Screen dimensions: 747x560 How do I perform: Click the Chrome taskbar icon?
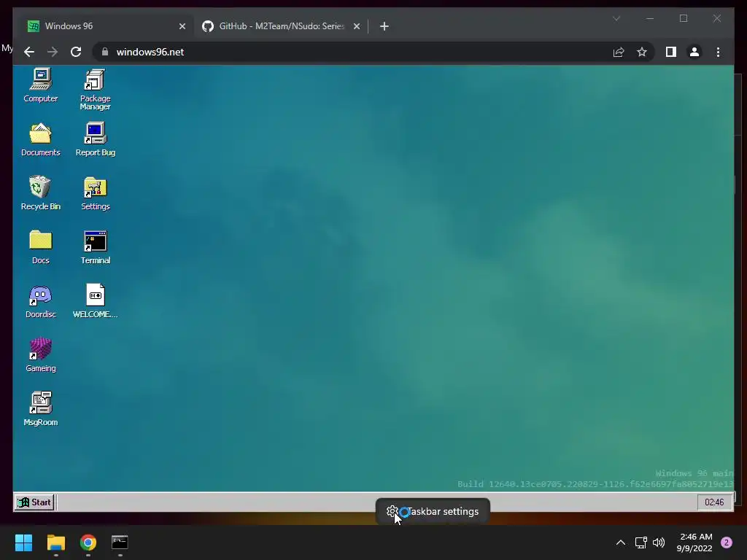click(88, 542)
